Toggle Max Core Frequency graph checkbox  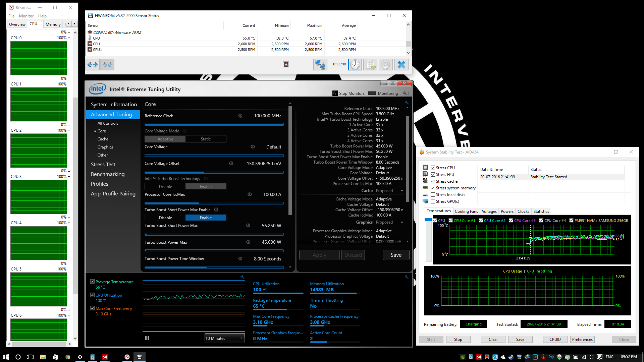92,308
